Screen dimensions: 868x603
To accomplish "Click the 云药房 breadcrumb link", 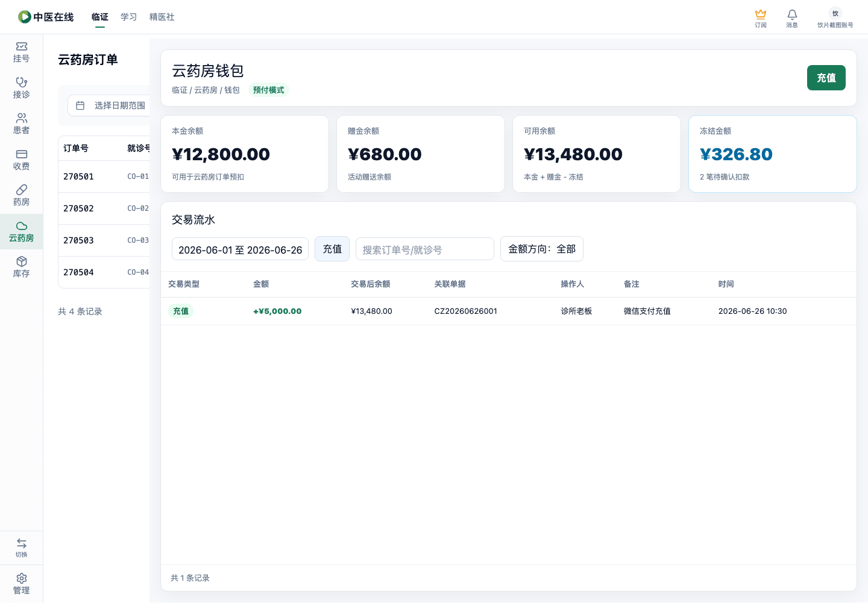I will pyautogui.click(x=206, y=90).
